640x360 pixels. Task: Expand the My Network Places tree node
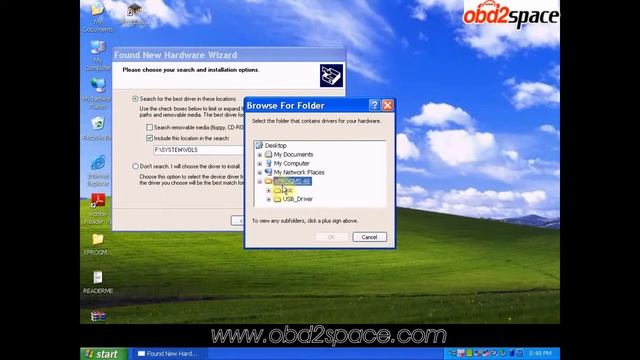pos(260,173)
